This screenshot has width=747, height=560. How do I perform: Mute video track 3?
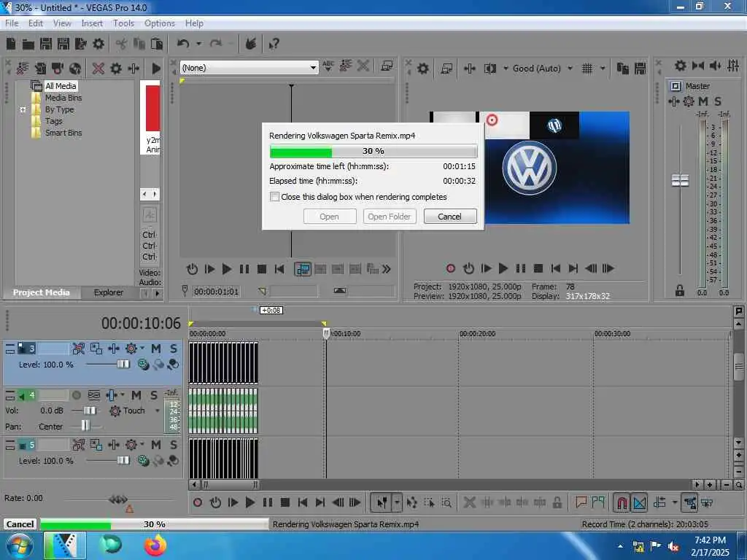point(156,349)
